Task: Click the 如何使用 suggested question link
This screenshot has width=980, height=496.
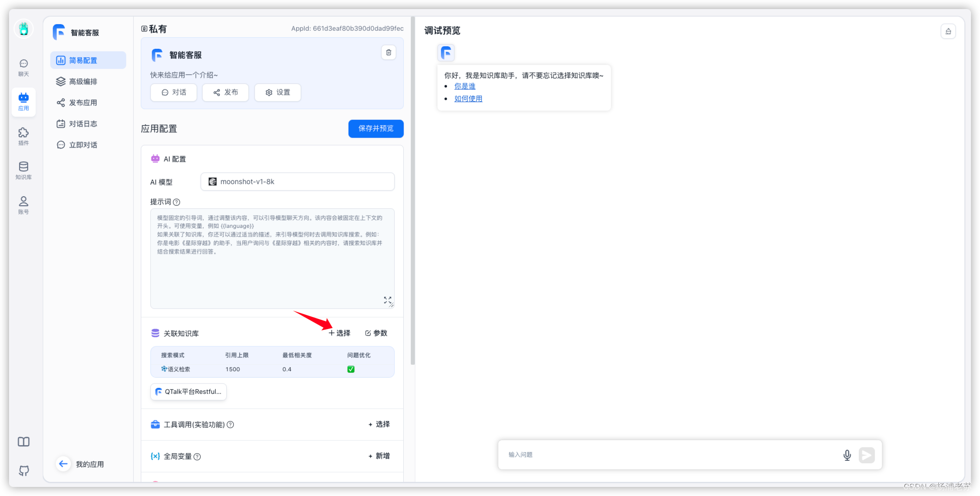Action: (x=469, y=99)
